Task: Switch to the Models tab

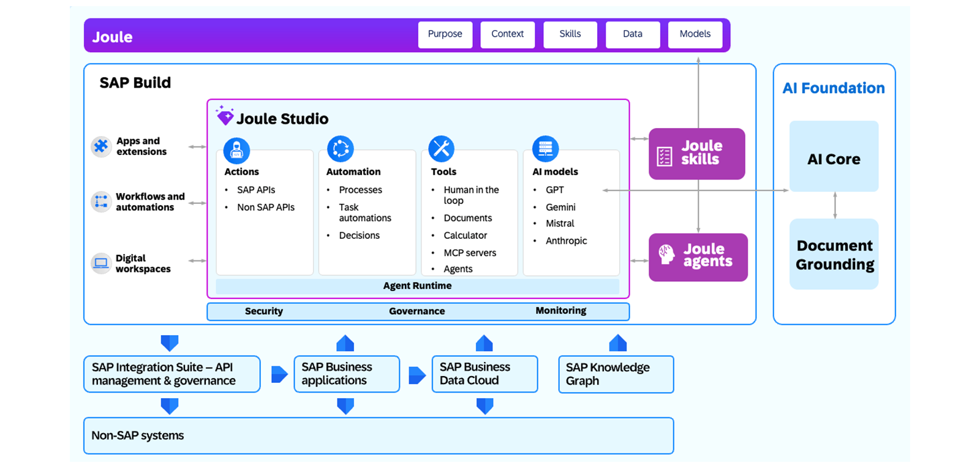Action: pos(695,35)
